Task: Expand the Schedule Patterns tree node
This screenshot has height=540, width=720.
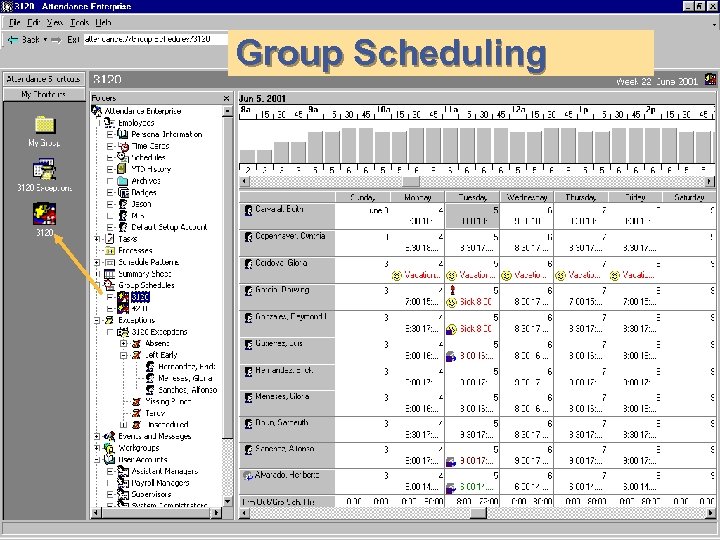Action: 97,262
